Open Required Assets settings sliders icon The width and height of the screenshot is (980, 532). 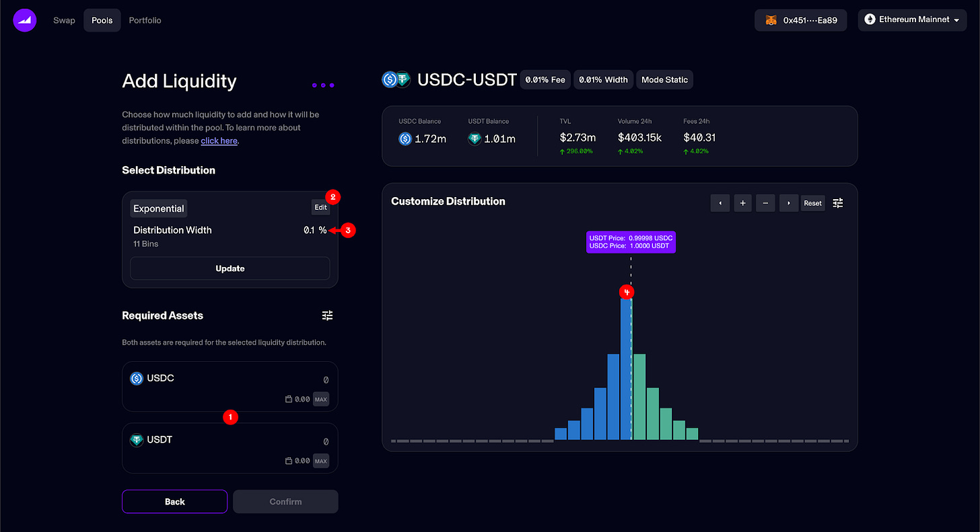pyautogui.click(x=327, y=315)
